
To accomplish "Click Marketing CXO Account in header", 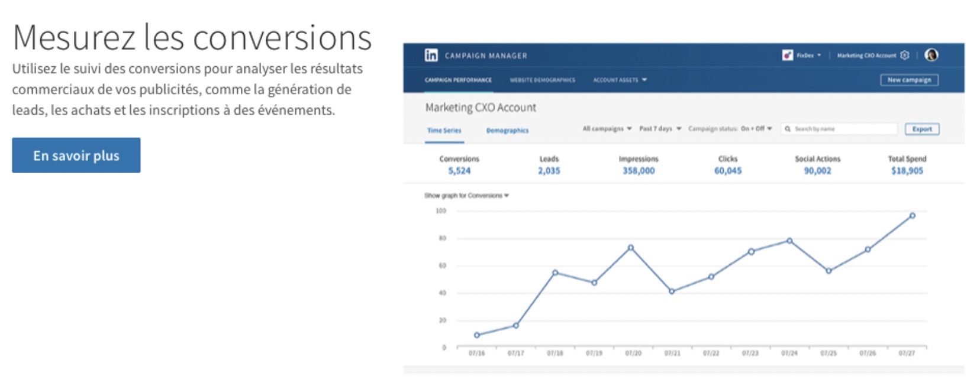I will coord(866,56).
